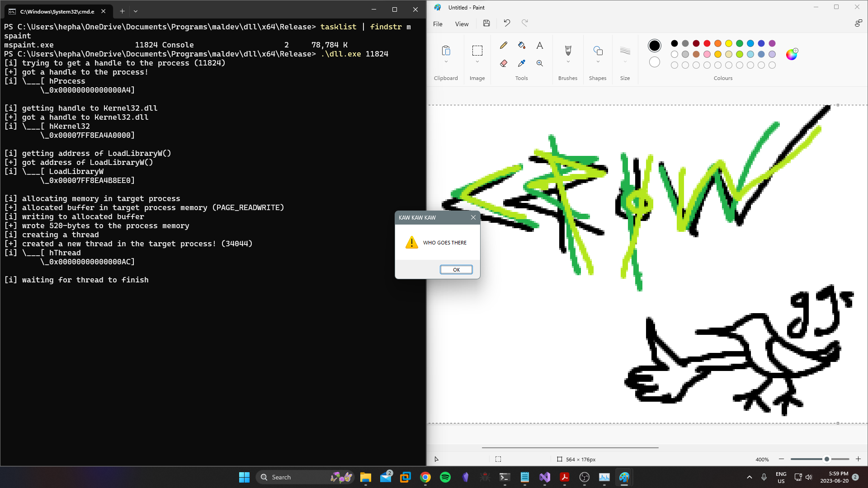The image size is (868, 488).
Task: Open the terminal new-tab profile dropdown
Action: pyautogui.click(x=136, y=11)
